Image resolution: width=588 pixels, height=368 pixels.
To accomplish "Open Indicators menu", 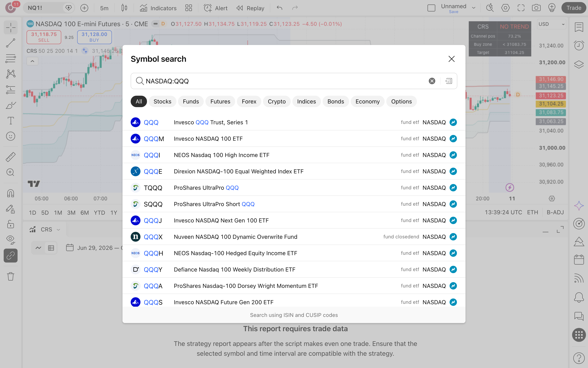I will pyautogui.click(x=158, y=8).
